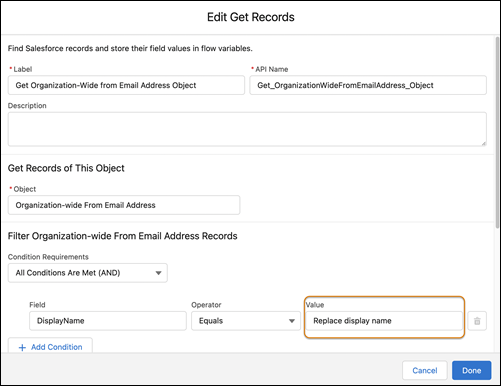
Task: Click the plus icon on Add Condition
Action: [22, 347]
